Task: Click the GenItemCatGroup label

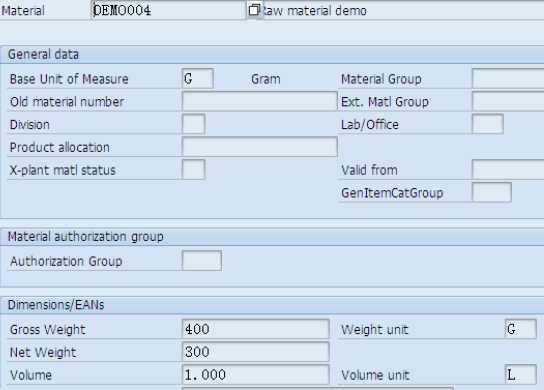Action: 392,193
